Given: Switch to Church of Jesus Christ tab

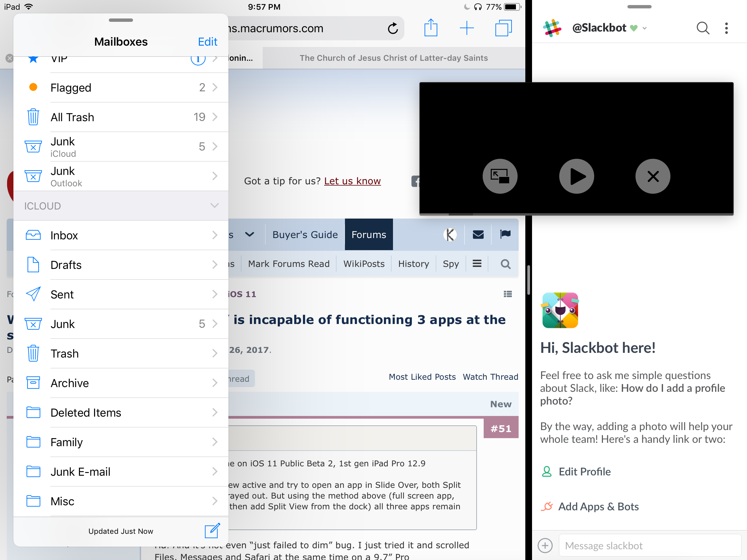Looking at the screenshot, I should 394,58.
